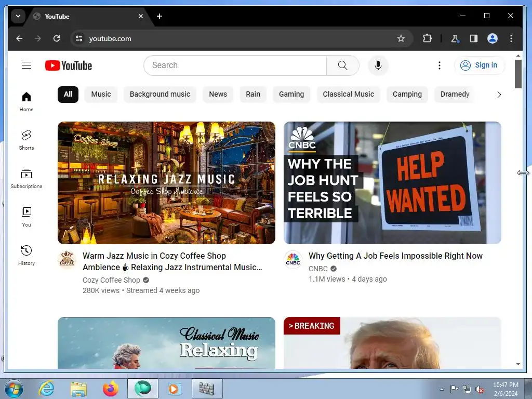The height and width of the screenshot is (399, 532).
Task: Open a new browser tab
Action: point(159,16)
